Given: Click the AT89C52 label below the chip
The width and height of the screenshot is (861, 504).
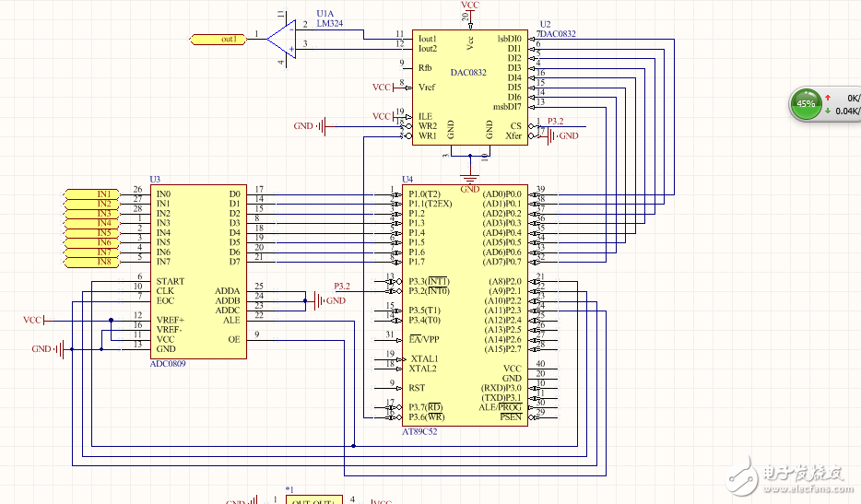Looking at the screenshot, I should (420, 431).
